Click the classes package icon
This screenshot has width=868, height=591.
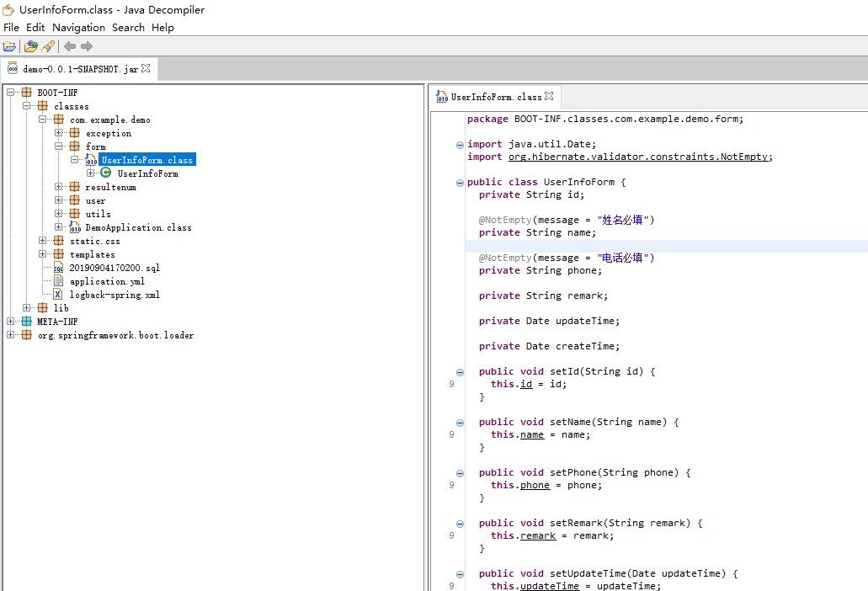(x=43, y=106)
